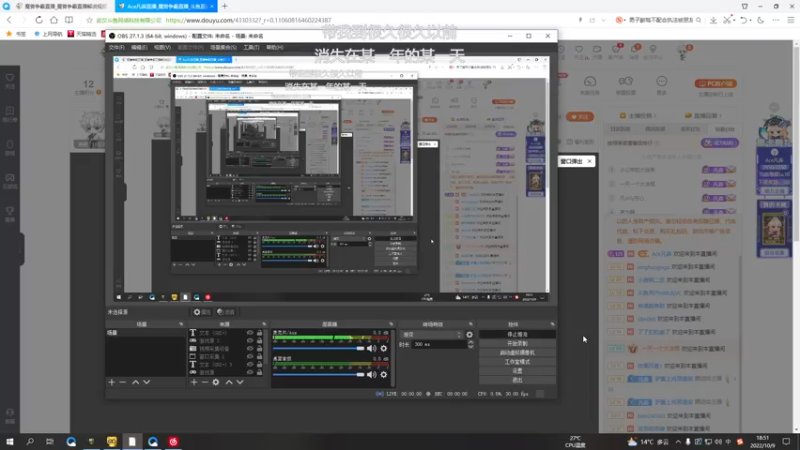Open gear settings for 桌面音频 audio
800x450 pixels.
coord(384,374)
